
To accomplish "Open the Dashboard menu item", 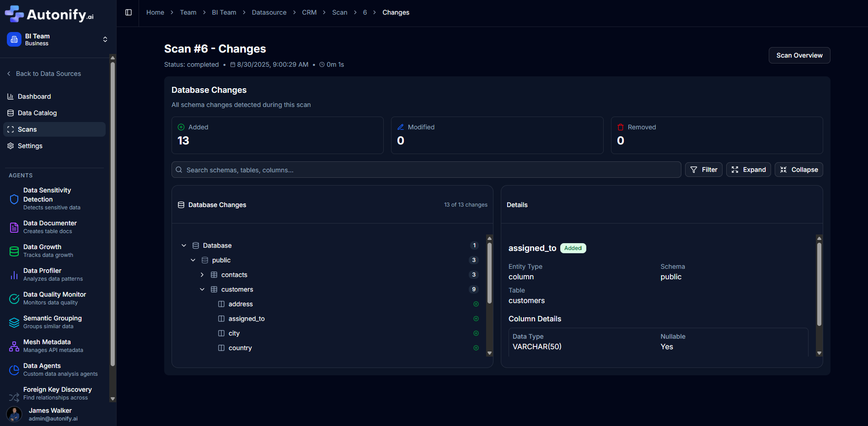I will pos(54,96).
